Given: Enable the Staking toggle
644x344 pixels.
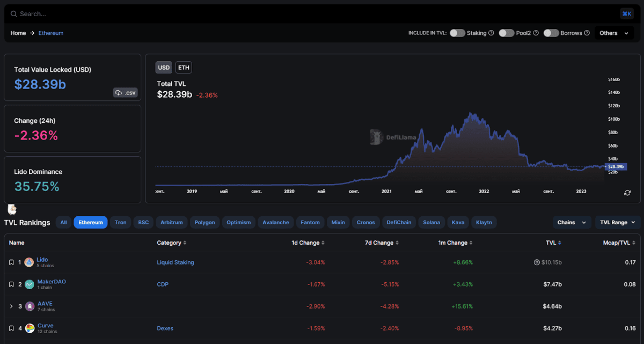Looking at the screenshot, I should click(x=457, y=33).
